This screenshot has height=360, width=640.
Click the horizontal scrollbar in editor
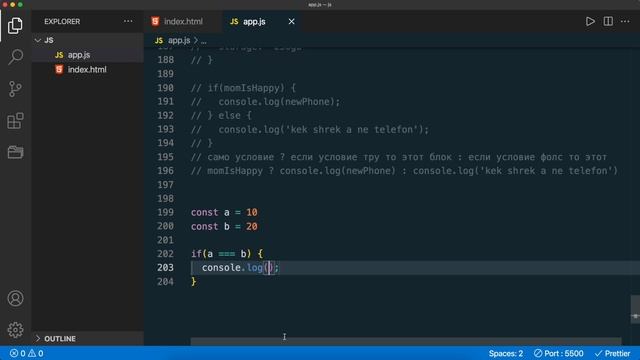point(406,341)
